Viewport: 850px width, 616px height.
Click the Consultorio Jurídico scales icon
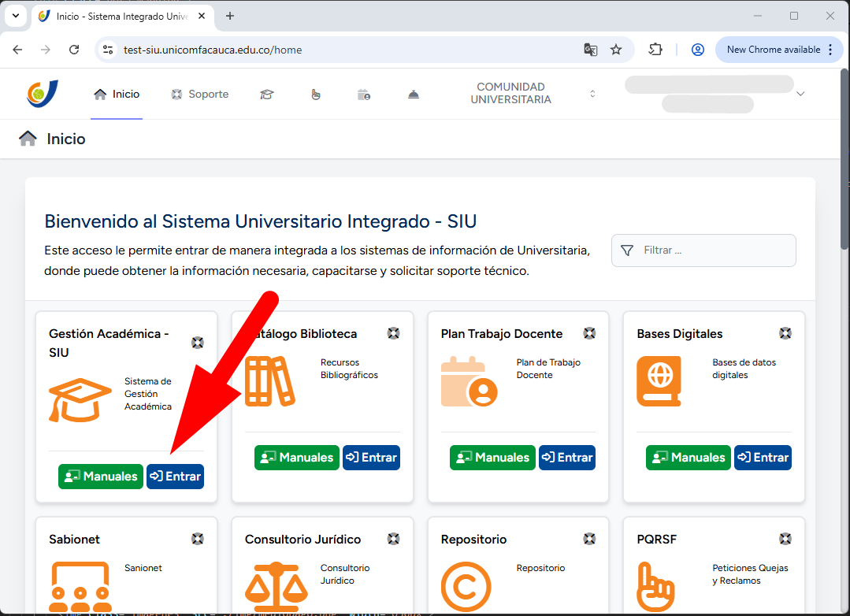pyautogui.click(x=276, y=587)
